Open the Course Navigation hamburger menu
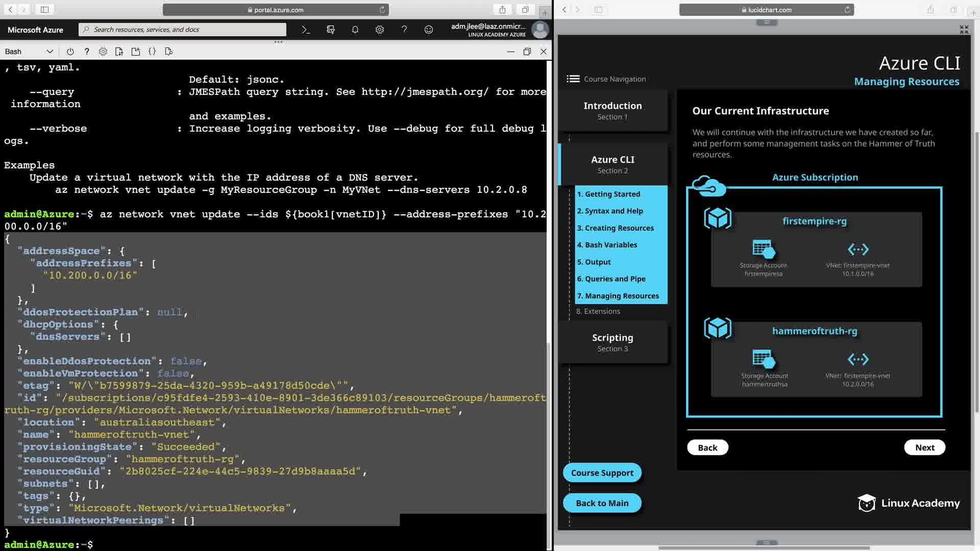The image size is (980, 551). click(573, 79)
